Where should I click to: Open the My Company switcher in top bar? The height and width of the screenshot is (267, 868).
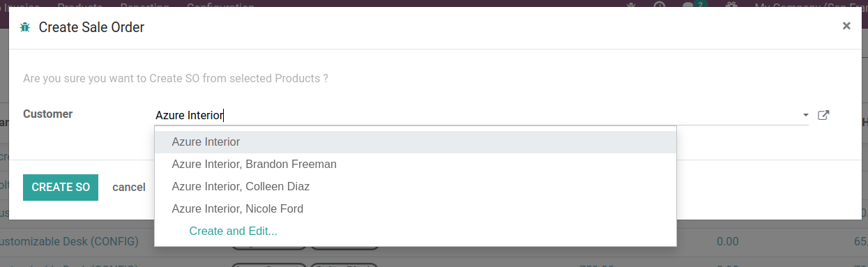coord(811,5)
